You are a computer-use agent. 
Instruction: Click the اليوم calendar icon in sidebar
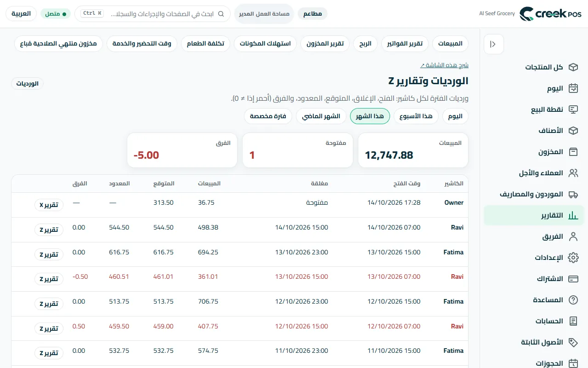[573, 88]
